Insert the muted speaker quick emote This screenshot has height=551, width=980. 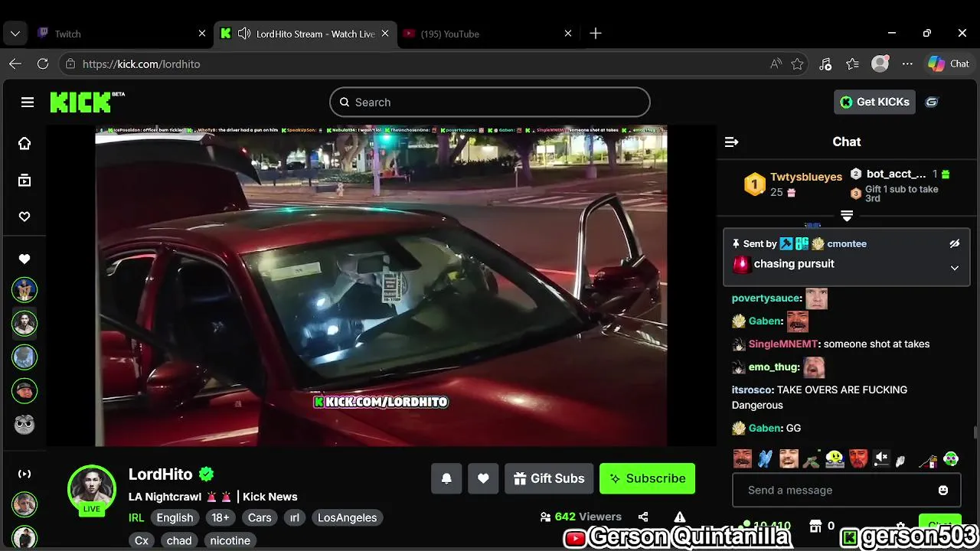881,458
